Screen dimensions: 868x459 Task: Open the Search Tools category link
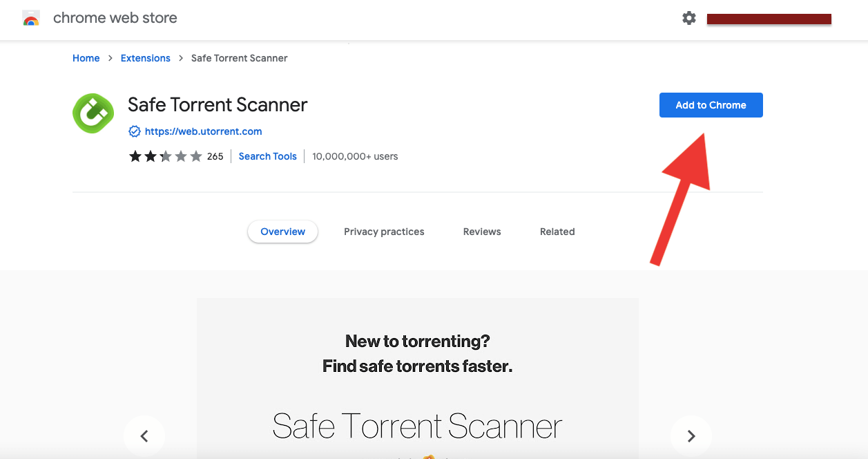(x=267, y=156)
